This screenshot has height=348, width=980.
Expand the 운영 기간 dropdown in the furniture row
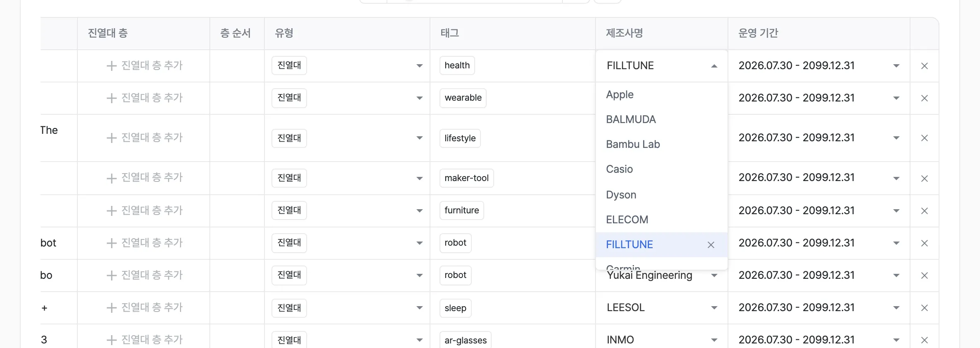coord(896,211)
